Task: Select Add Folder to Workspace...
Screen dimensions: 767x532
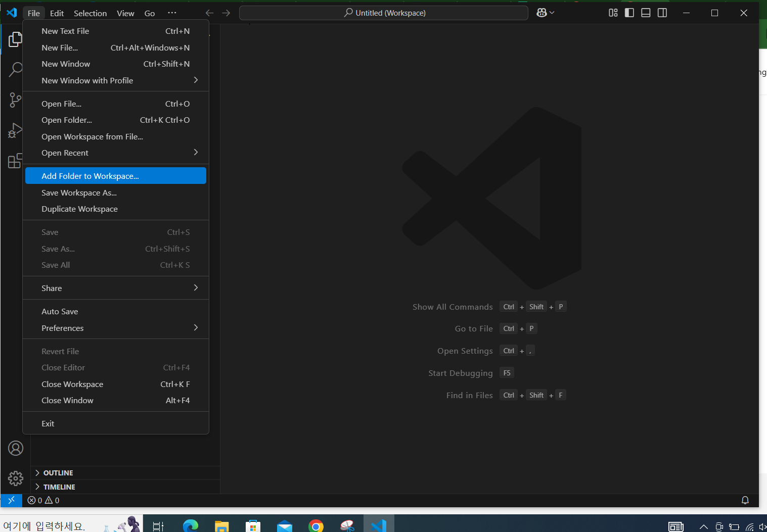Action: click(x=116, y=176)
